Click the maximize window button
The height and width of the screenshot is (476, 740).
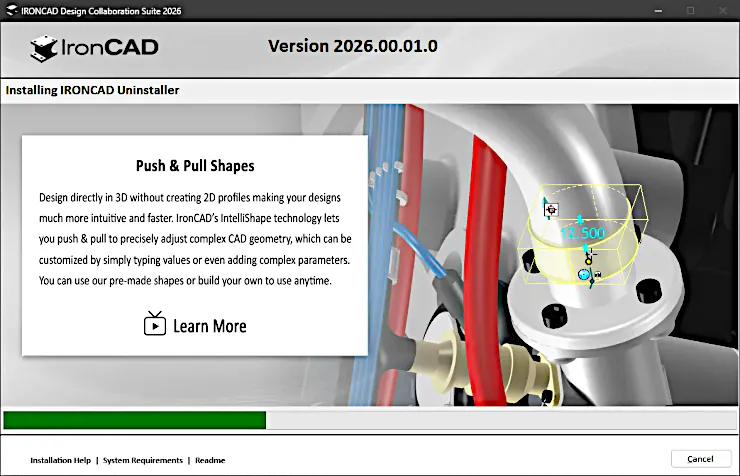[690, 10]
